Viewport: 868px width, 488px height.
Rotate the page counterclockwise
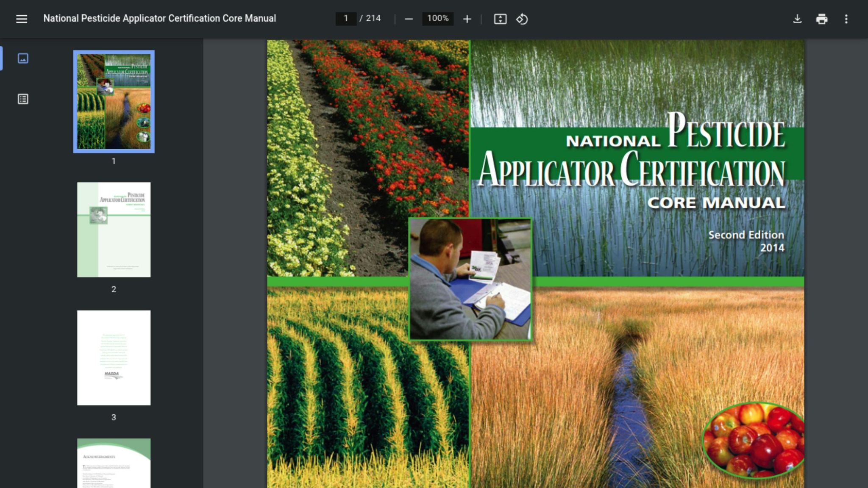522,19
